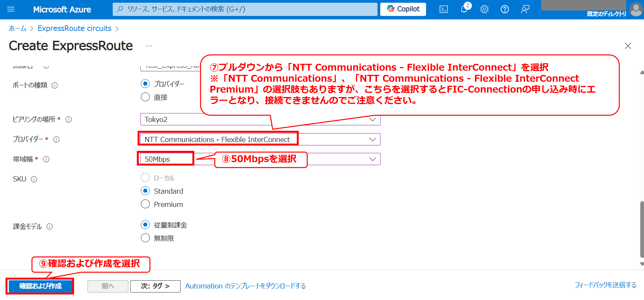Image resolution: width=644 pixels, height=300 pixels.
Task: Click Automation template download link
Action: pos(245,286)
